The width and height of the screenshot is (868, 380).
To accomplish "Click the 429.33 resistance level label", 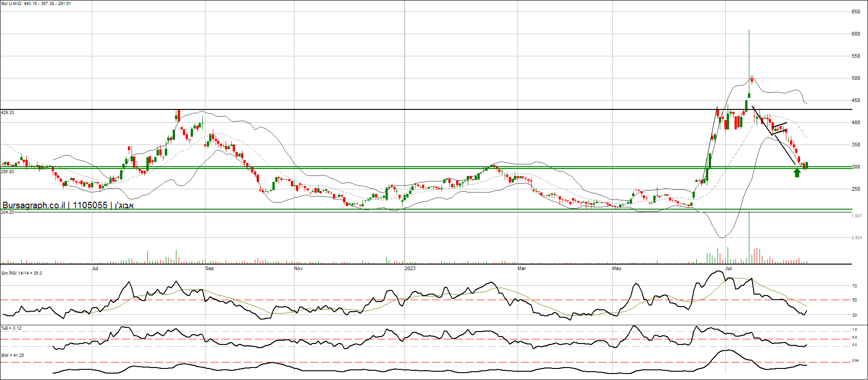I will 7,113.
